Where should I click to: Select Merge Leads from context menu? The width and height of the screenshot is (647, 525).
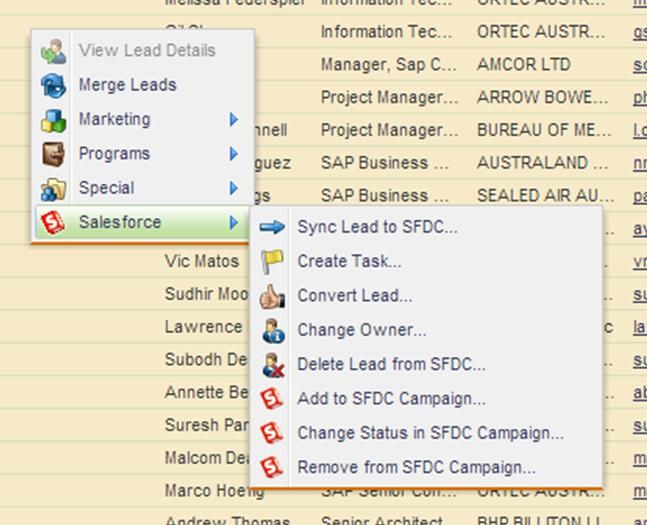point(127,85)
